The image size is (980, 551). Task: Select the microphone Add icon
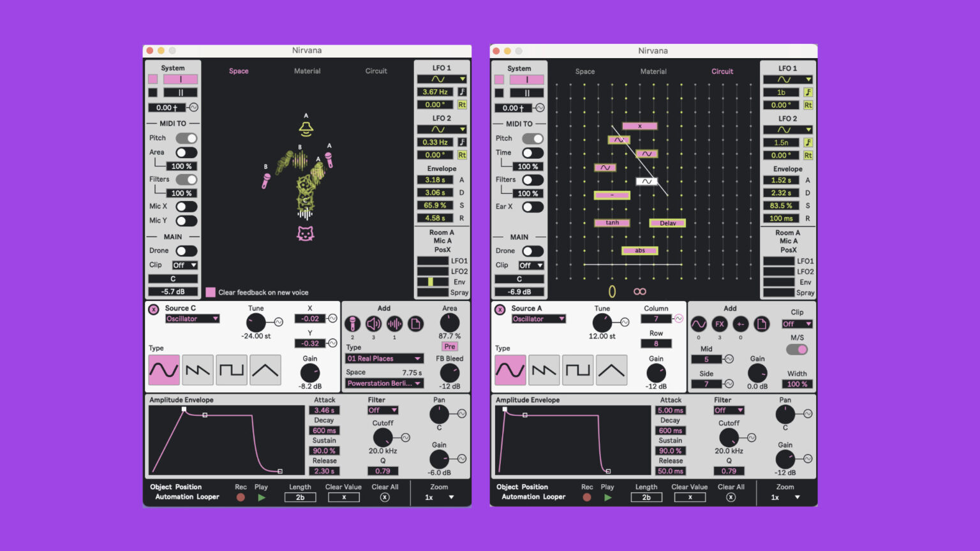353,324
